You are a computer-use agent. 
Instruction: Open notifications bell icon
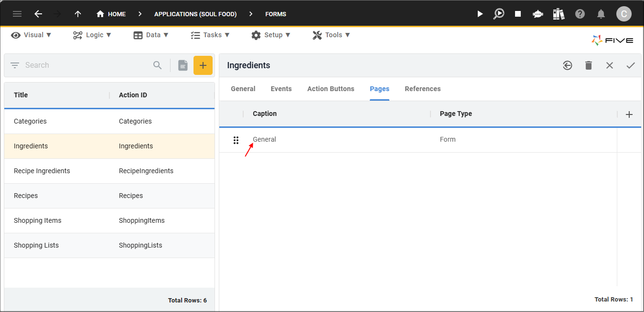601,14
